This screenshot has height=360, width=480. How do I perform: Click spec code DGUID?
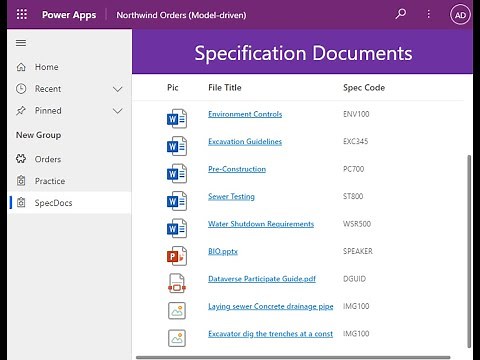click(354, 279)
